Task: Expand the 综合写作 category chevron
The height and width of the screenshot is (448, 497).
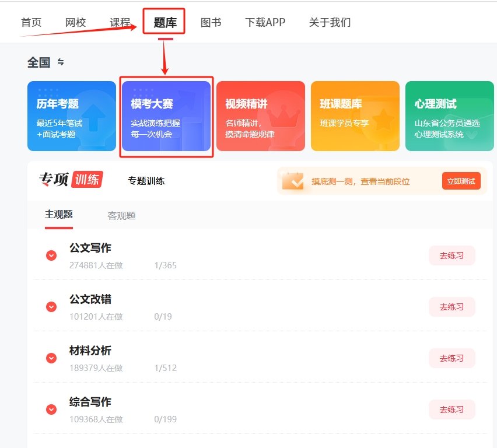Action: (51, 409)
